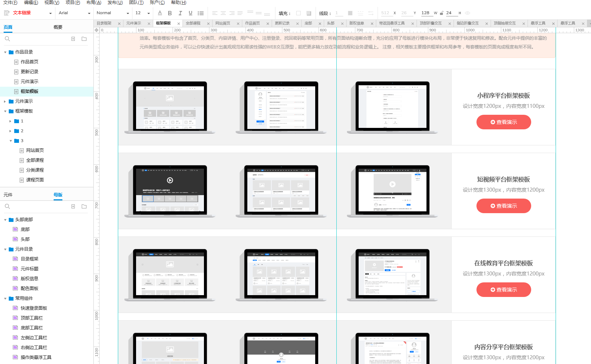591x364 pixels.
Task: Add a new page in the Pages panel
Action: pyautogui.click(x=73, y=39)
